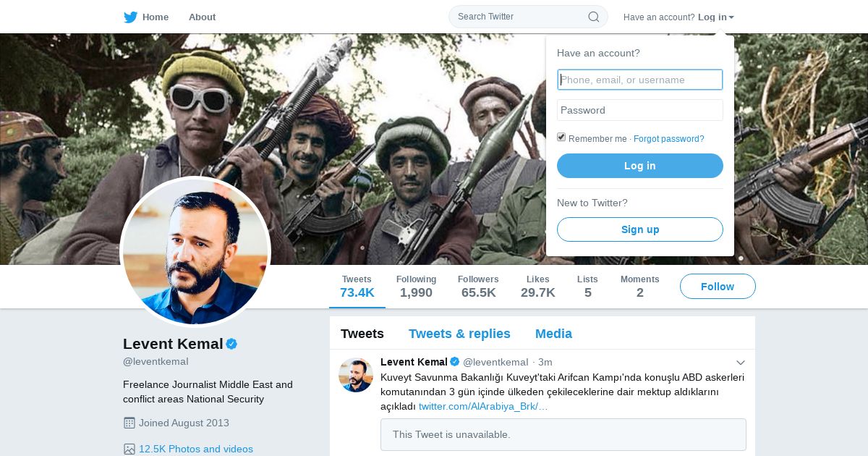
Task: Click the search magnifier icon
Action: pos(593,17)
